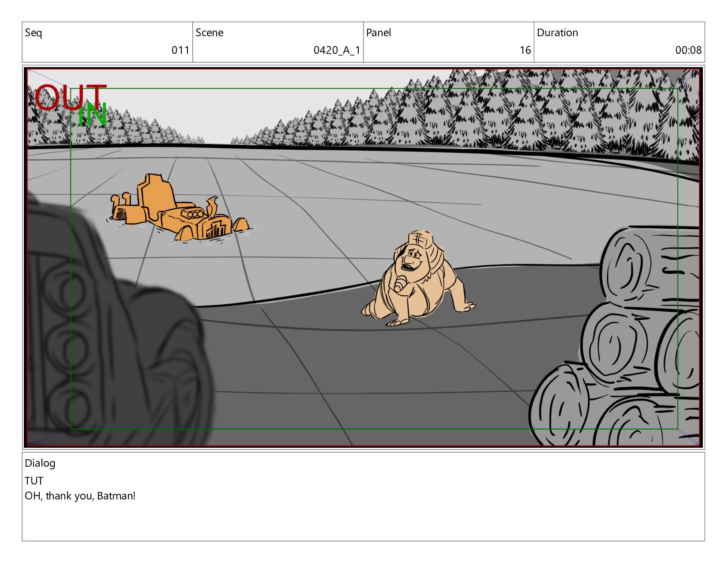Select the sequence number "011"
The width and height of the screenshot is (728, 563).
(x=180, y=50)
